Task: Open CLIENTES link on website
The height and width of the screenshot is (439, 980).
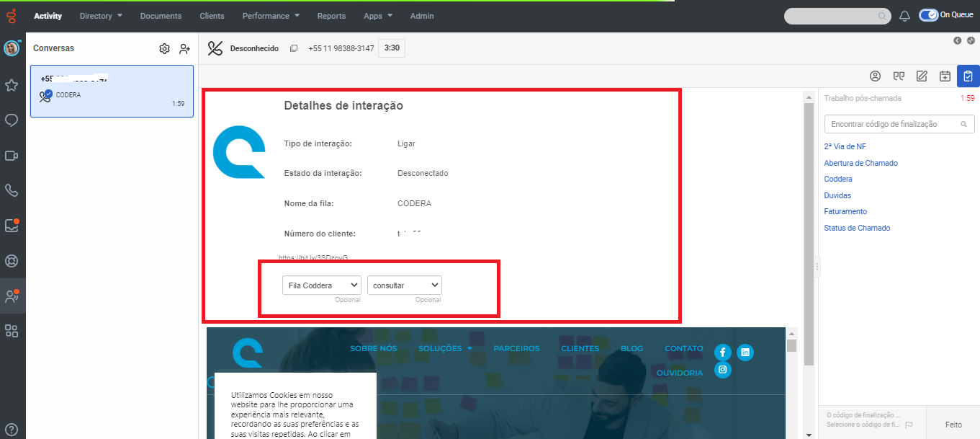Action: pyautogui.click(x=580, y=348)
